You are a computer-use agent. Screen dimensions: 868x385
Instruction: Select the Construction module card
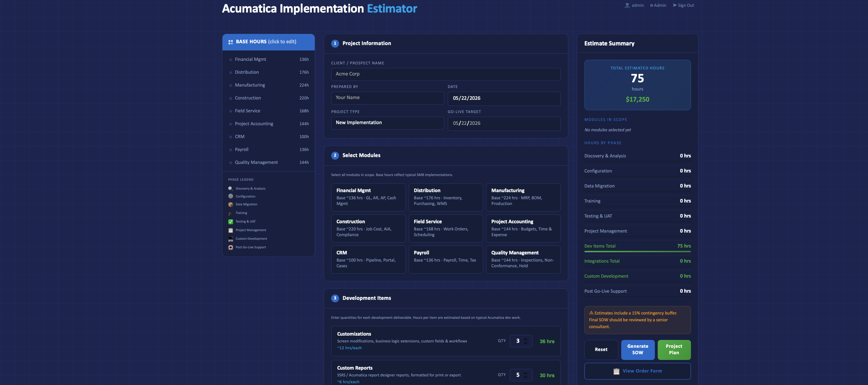pos(368,228)
